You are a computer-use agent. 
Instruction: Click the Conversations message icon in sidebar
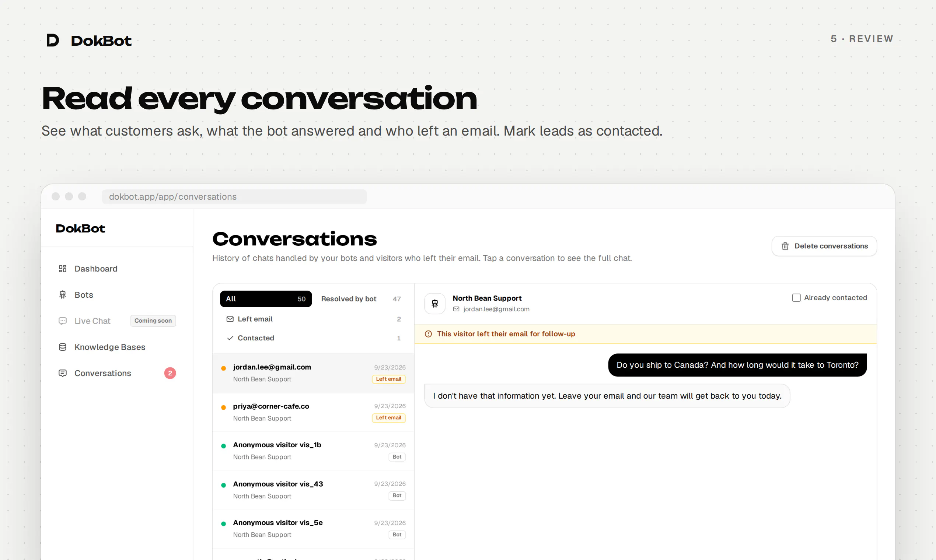(63, 373)
